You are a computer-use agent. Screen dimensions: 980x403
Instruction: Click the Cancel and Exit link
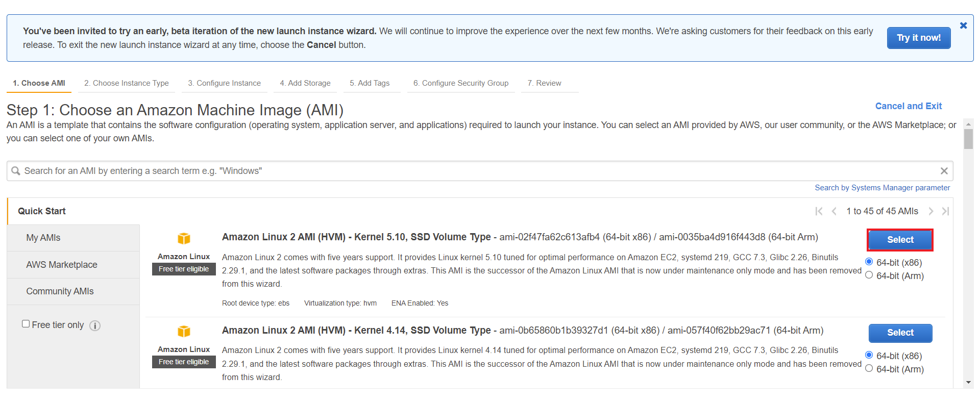point(909,106)
